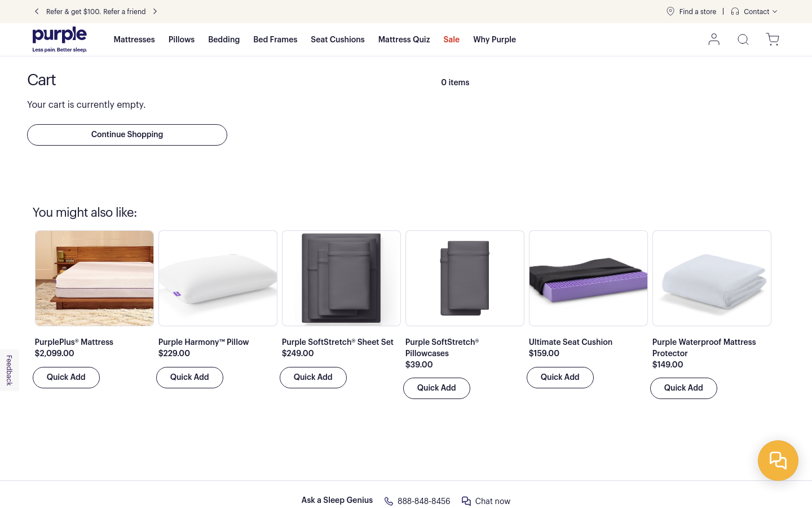Open the Sale menu item
Viewport: 812px width, 508px height.
click(x=451, y=40)
